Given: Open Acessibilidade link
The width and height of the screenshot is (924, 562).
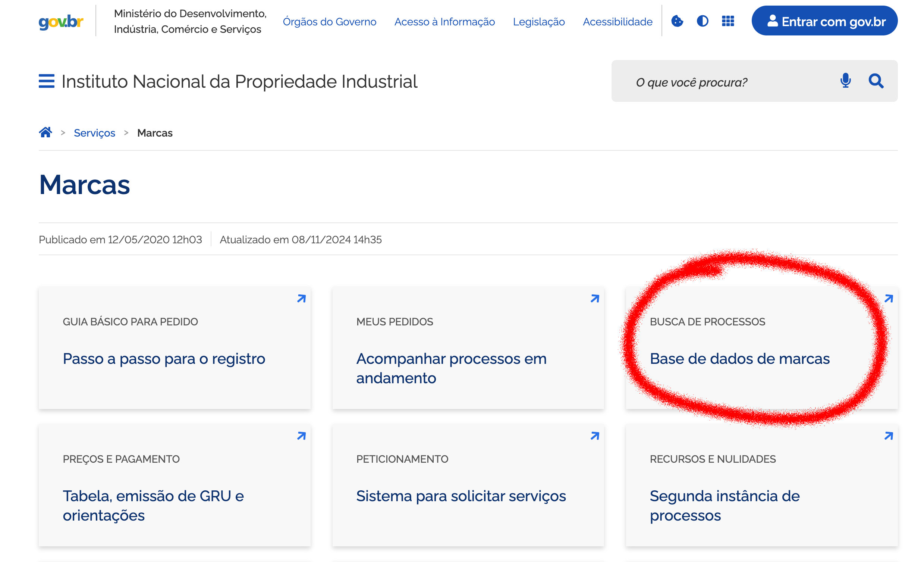Looking at the screenshot, I should [x=617, y=22].
